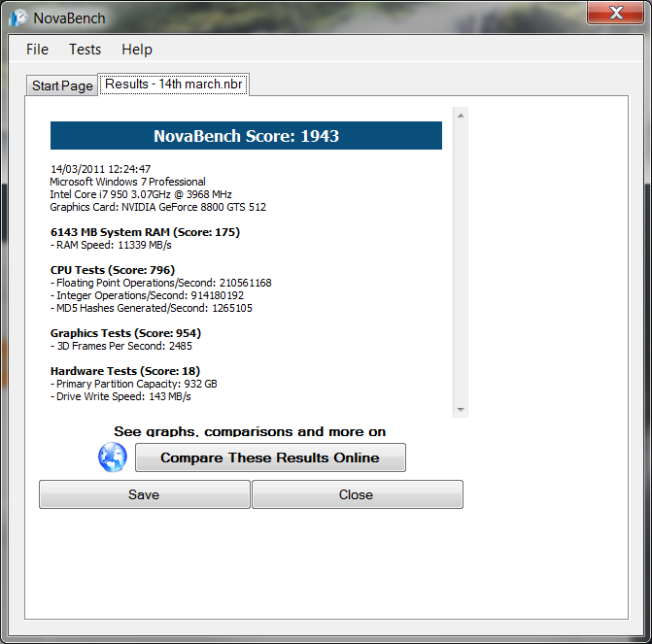Viewport: 652px width, 644px height.
Task: Click the Intel Core i7 950 line
Action: 141,194
